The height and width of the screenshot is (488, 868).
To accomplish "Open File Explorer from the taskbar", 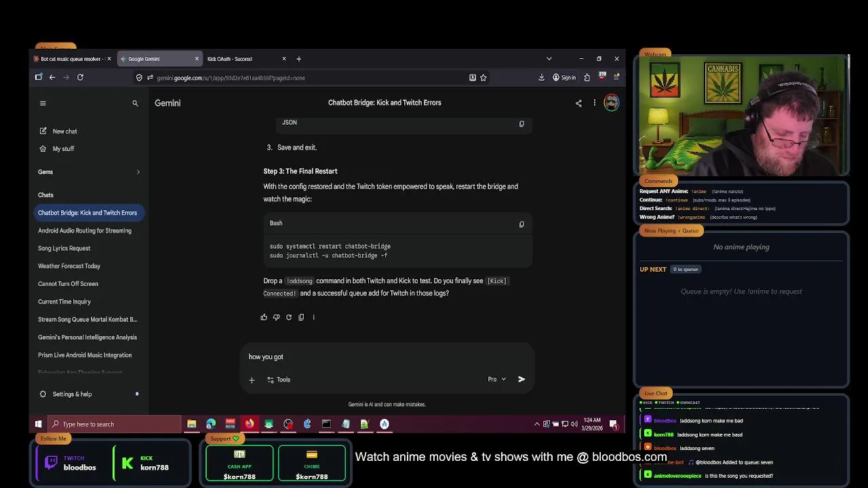I will point(192,424).
